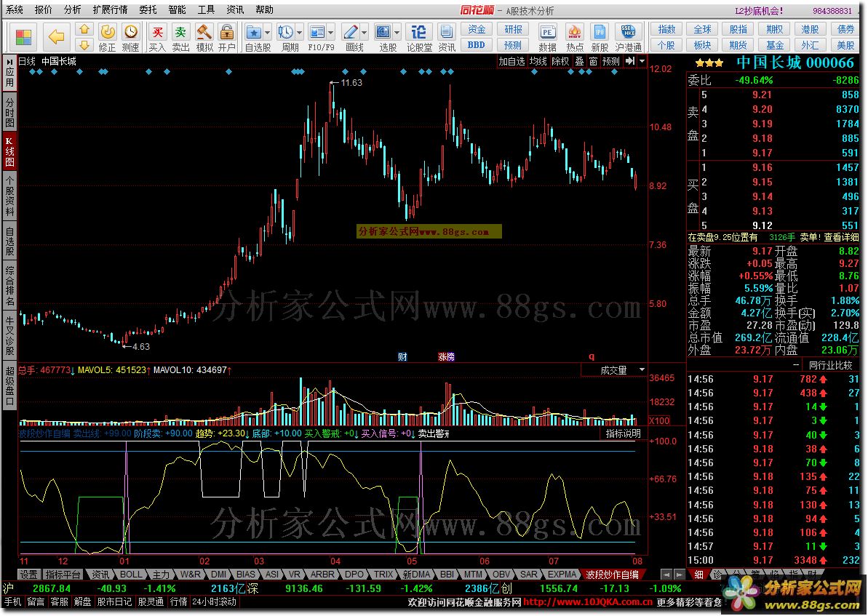868x616 pixels.
Task: Open the 报价 menu
Action: pyautogui.click(x=43, y=9)
